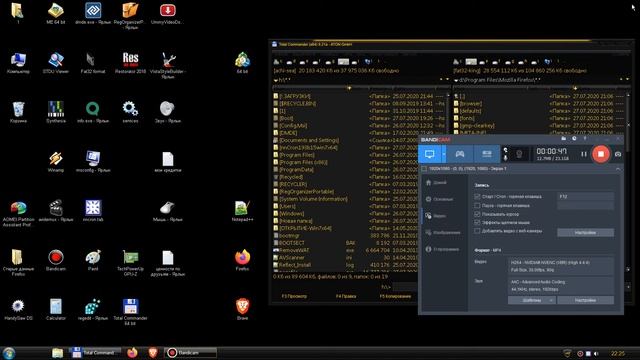The height and width of the screenshot is (360, 640).
Task: Launch Firefox from taskbar pinned icon
Action: point(132,353)
